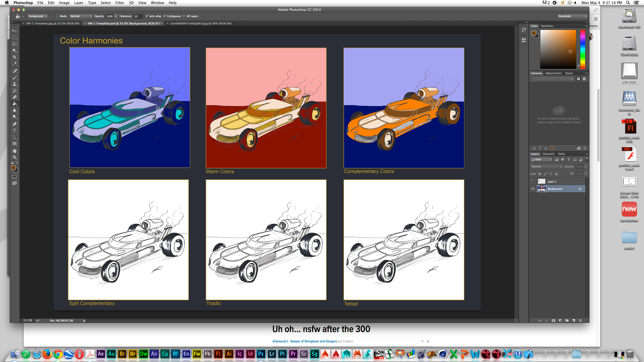Select the History Brush tool
Screen dimensions: 644x362
pyautogui.click(x=15, y=90)
